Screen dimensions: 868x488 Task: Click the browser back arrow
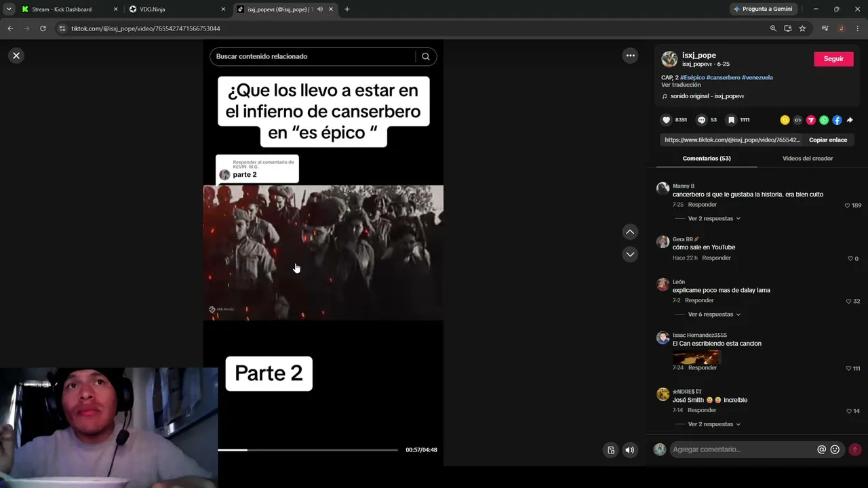[10, 28]
